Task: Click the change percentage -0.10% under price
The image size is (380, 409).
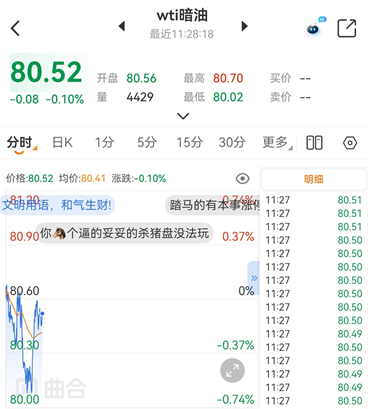Action: pos(65,99)
